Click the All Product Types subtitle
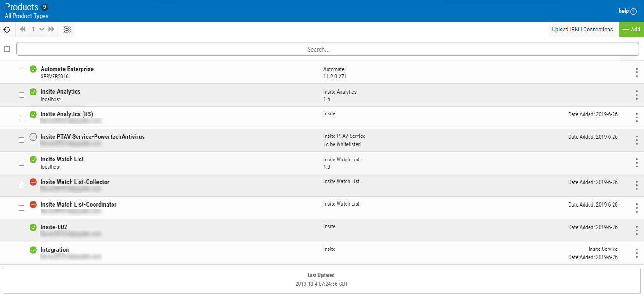 (27, 16)
